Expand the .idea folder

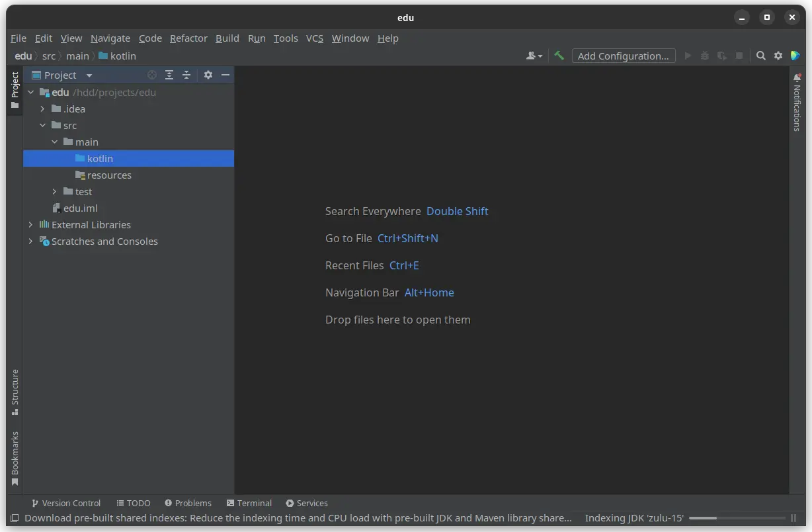point(43,109)
